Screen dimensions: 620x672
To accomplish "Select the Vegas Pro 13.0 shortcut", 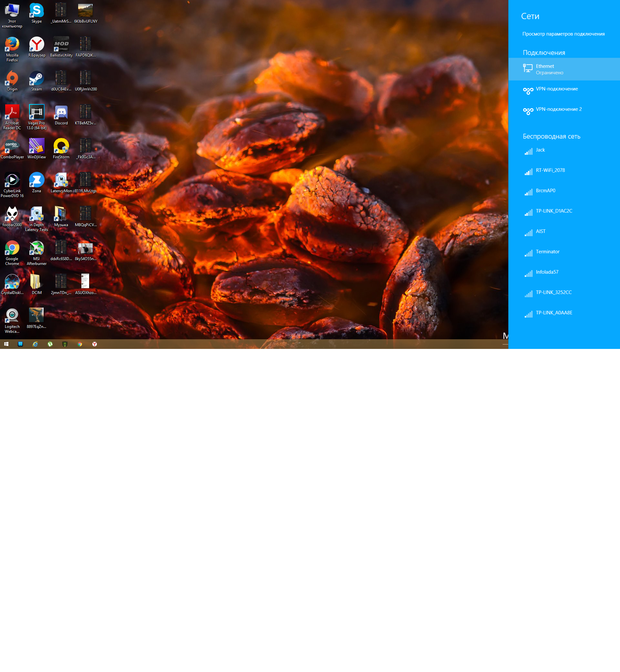I will (36, 112).
